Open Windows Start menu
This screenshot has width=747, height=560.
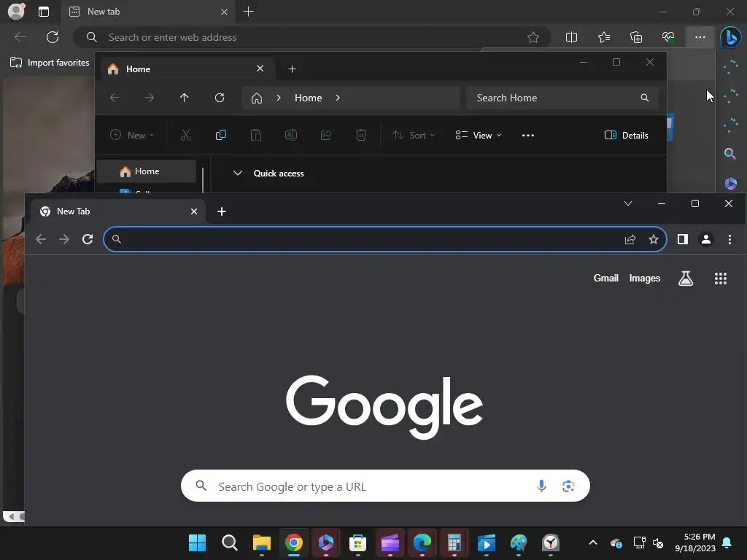point(197,542)
